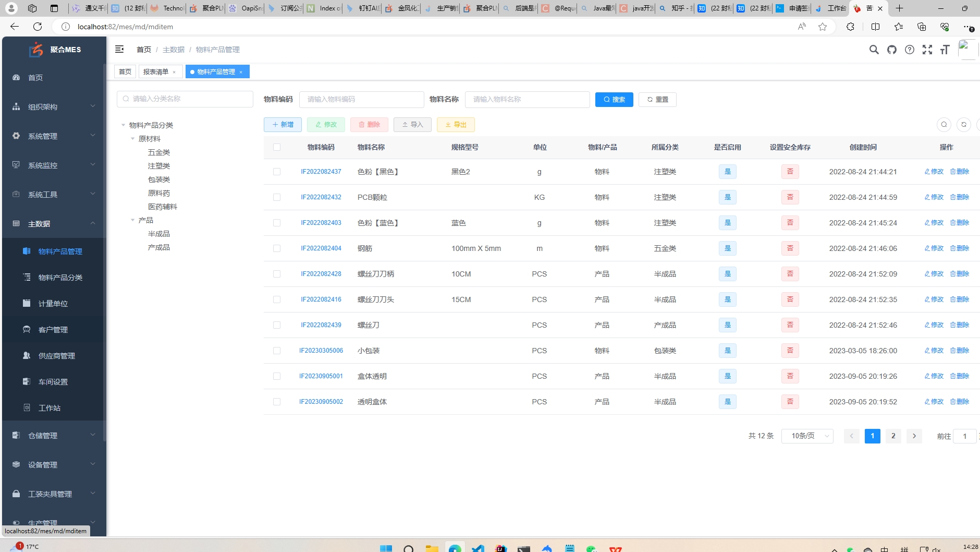The image size is (980, 552).
Task: Collapse the 主数据 sidebar menu
Action: 54,224
